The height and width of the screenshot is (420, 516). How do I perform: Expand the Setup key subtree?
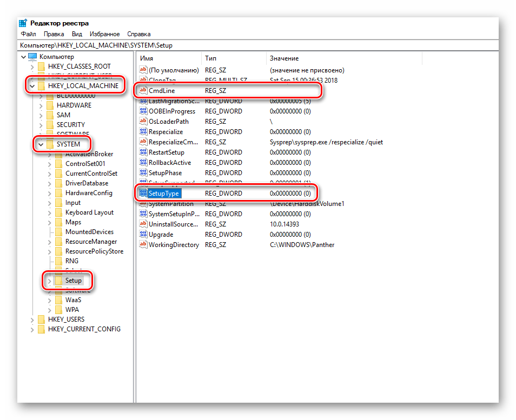click(x=49, y=281)
